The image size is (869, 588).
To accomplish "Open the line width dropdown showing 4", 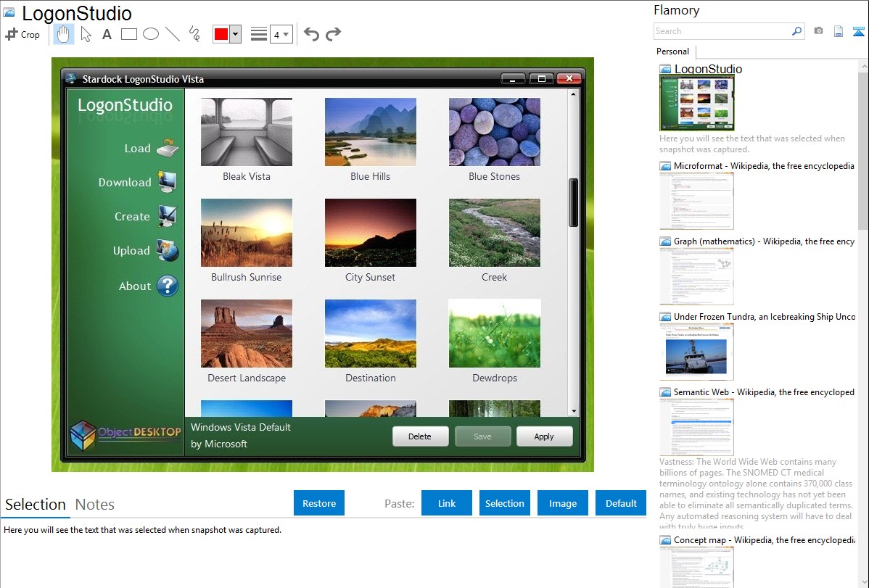I will pyautogui.click(x=281, y=35).
